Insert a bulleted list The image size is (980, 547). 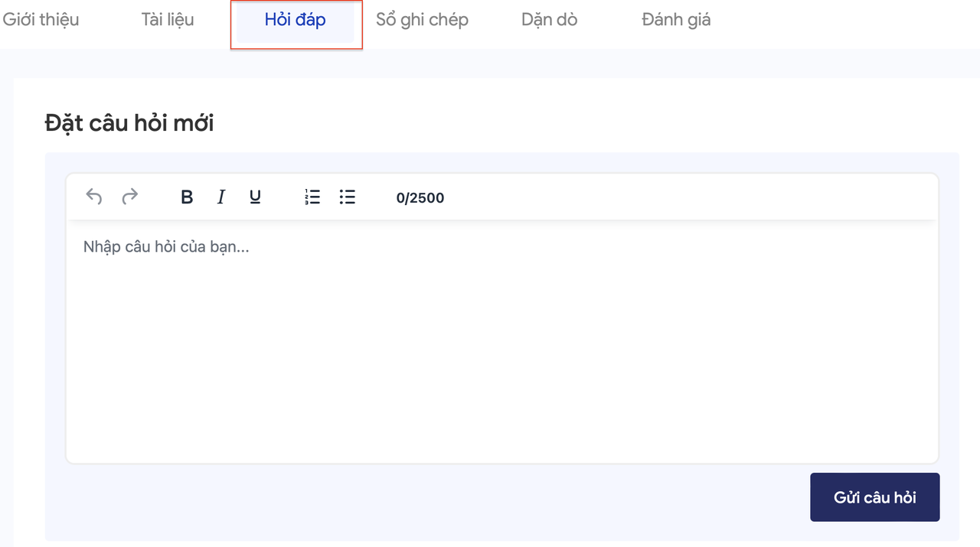348,197
